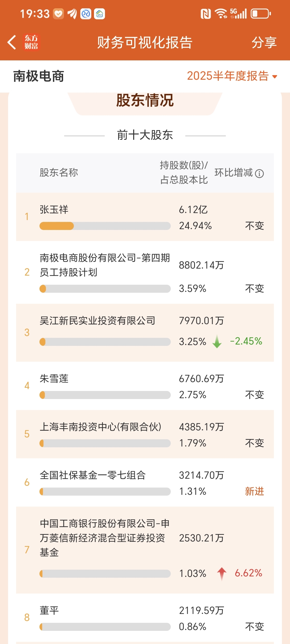The image size is (290, 644).
Task: Tap 上海丰南投资中心(有限合伙) entry
Action: coord(145,434)
